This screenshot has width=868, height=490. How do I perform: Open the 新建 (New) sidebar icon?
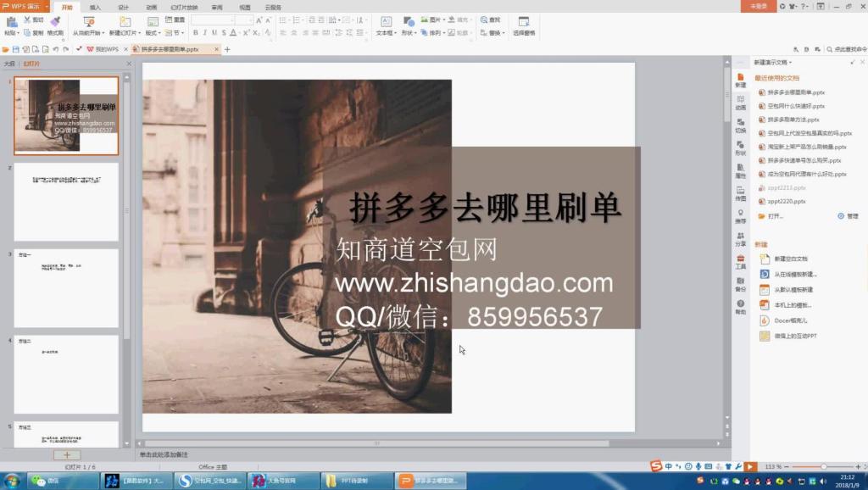[x=740, y=81]
